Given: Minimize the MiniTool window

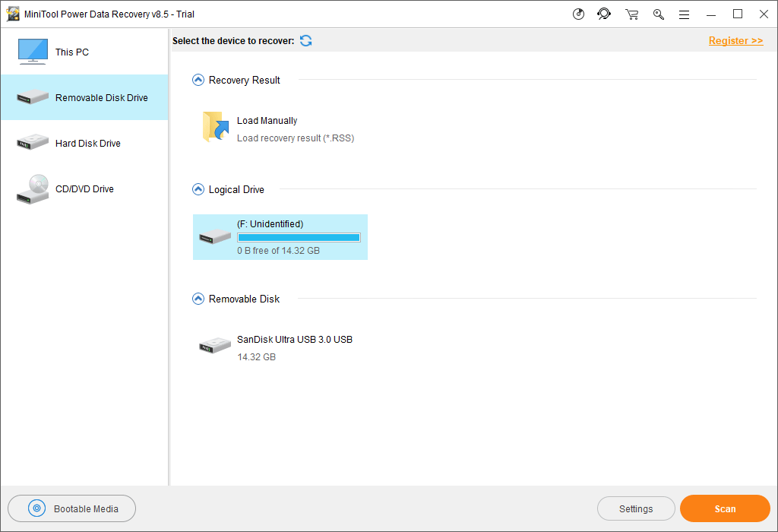Looking at the screenshot, I should point(711,14).
